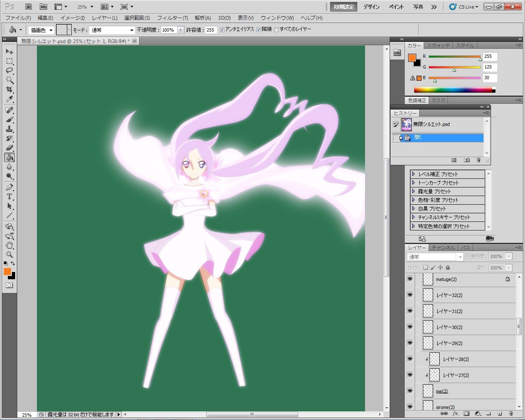The width and height of the screenshot is (525, 420).
Task: Select the Crop tool
Action: pos(9,90)
